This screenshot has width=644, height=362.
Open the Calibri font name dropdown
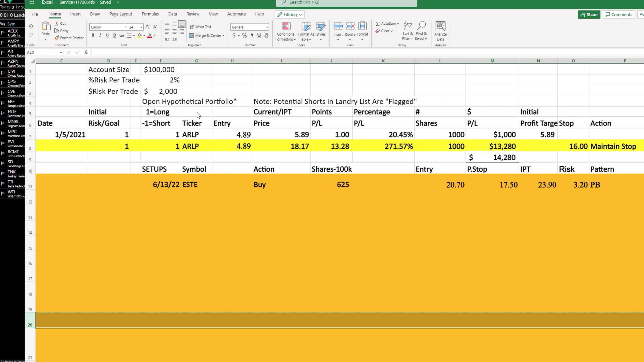(126, 27)
